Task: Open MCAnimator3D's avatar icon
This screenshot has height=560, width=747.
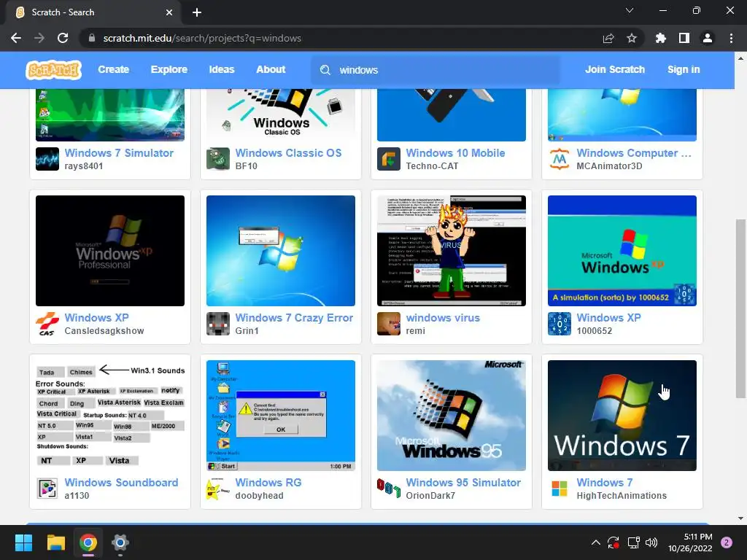Action: (x=560, y=159)
